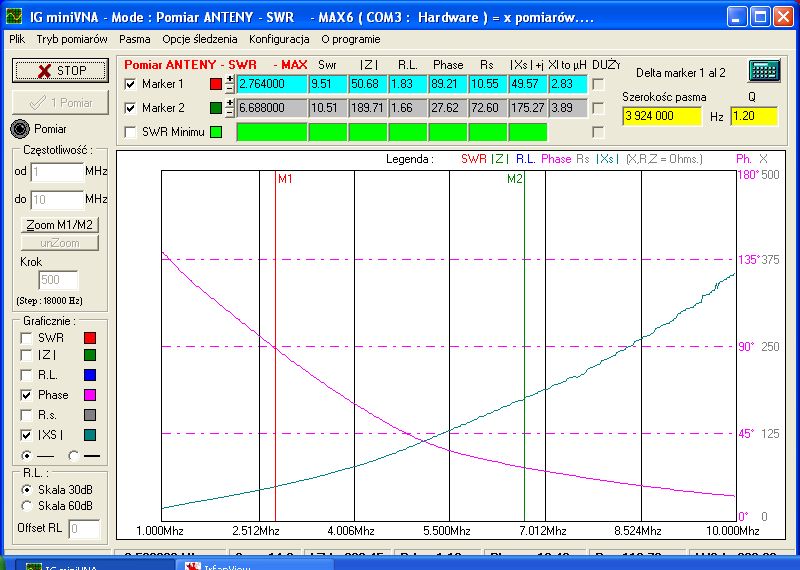Open the calculator icon beside Delta marker
800x570 pixels.
coord(764,71)
